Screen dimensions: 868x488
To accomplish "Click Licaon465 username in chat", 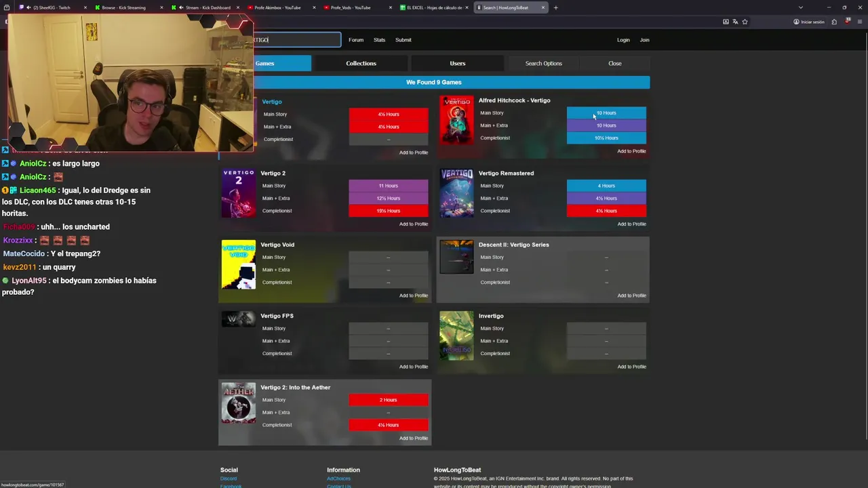I will [x=38, y=190].
